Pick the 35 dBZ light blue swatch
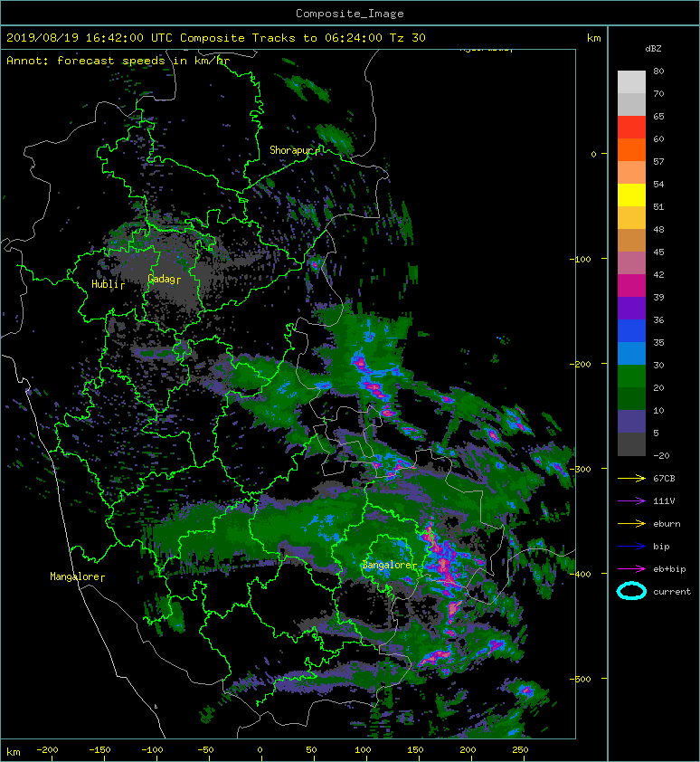700x762 pixels. point(631,353)
